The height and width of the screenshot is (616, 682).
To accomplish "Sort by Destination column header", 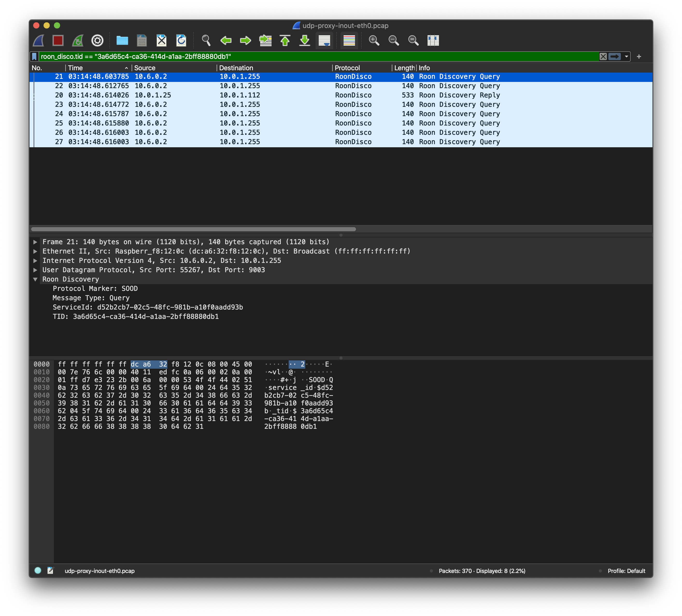I will tap(274, 68).
